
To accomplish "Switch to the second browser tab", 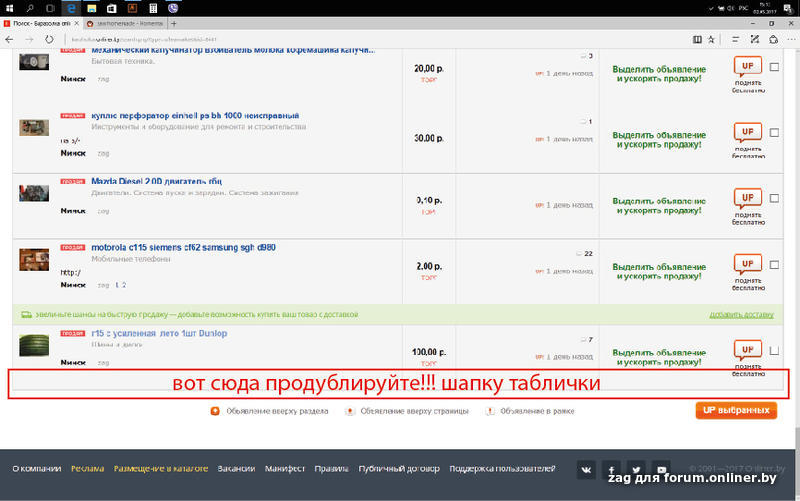I will tap(125, 22).
